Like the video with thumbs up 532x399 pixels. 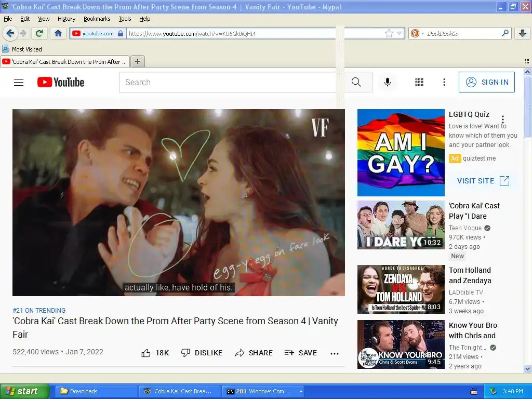[155, 353]
